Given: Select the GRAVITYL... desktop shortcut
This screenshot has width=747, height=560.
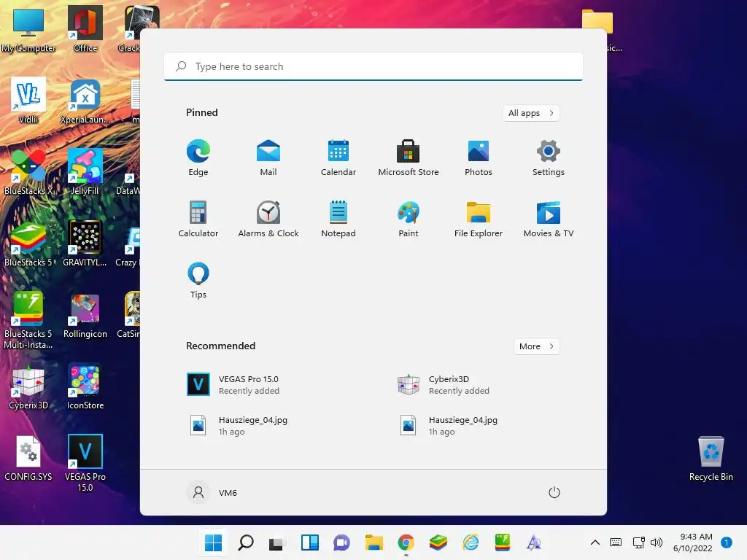Looking at the screenshot, I should pyautogui.click(x=85, y=244).
